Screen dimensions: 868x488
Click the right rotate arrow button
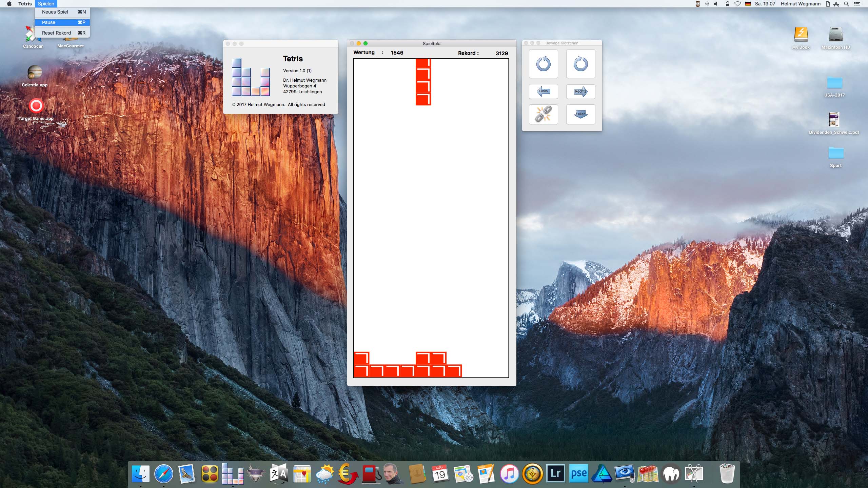click(580, 64)
